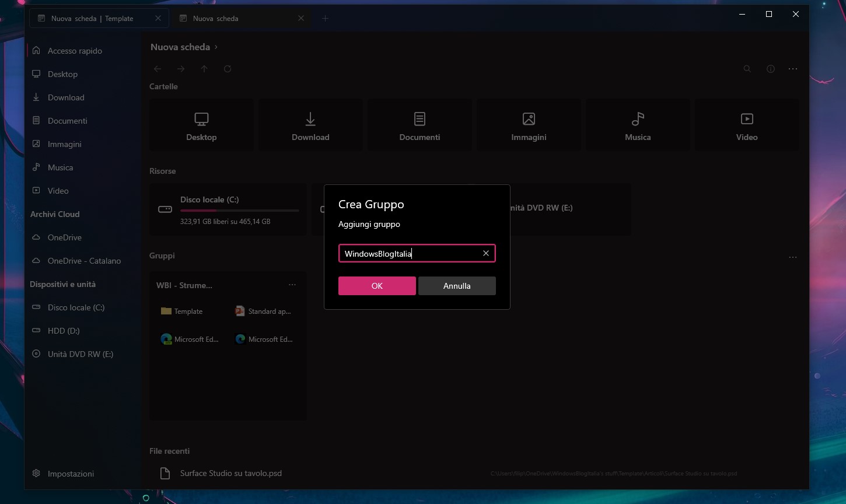Open Video in the sidebar
The height and width of the screenshot is (504, 846).
click(82, 191)
